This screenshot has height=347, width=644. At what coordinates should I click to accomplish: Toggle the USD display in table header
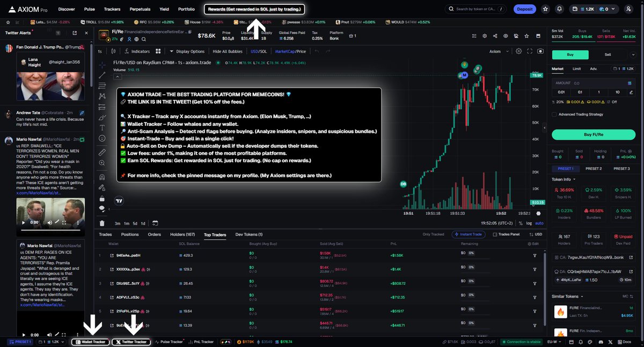click(x=536, y=234)
